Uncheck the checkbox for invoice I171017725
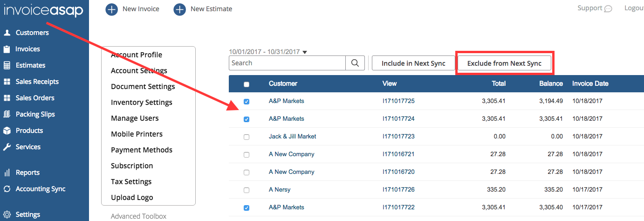644x221 pixels. tap(247, 102)
